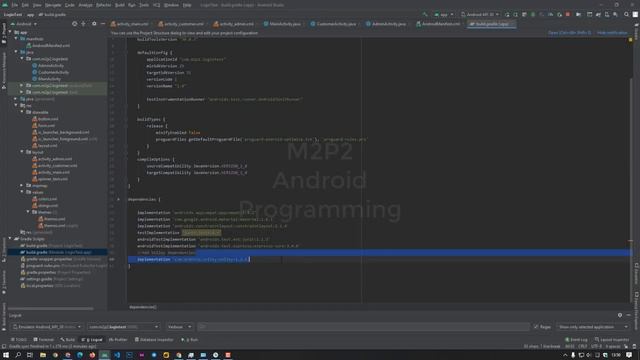
Task: Open Search Everywhere magnifier icon
Action: (x=626, y=14)
